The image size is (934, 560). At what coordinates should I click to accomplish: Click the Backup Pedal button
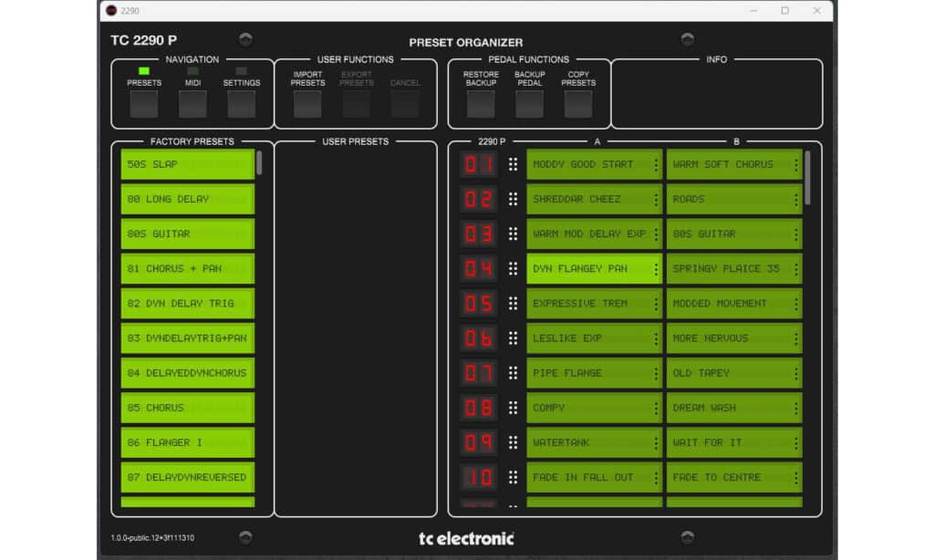(x=530, y=104)
